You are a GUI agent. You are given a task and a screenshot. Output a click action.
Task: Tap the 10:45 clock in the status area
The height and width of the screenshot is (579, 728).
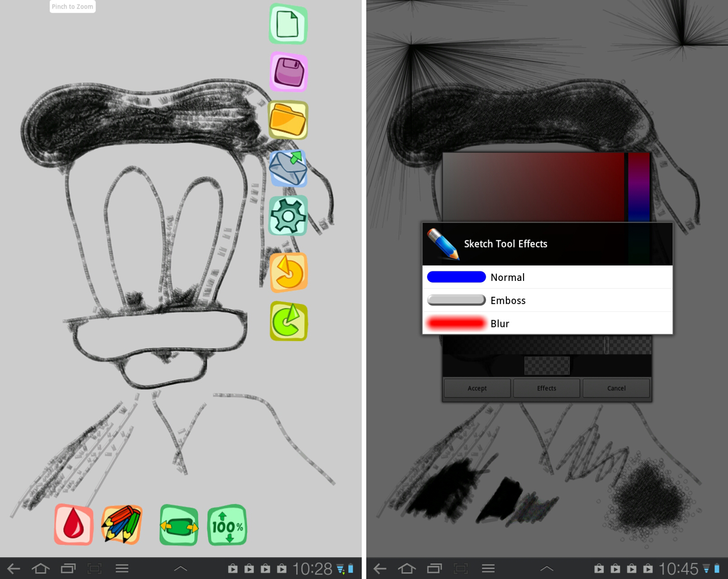coord(679,569)
